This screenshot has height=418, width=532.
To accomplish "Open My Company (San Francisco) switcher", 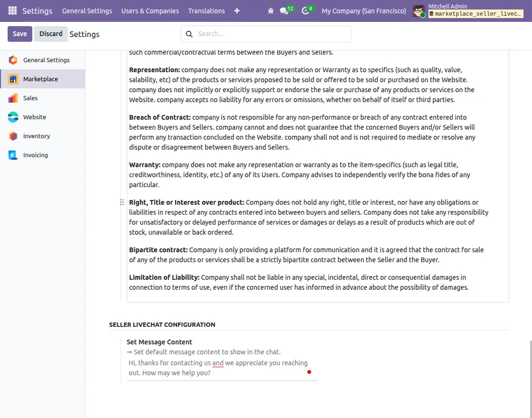I will pos(364,11).
